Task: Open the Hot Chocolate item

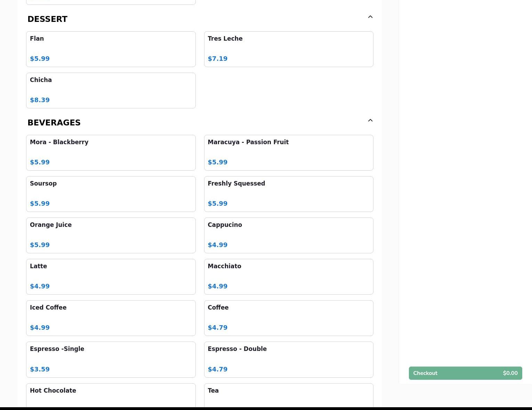Action: click(x=111, y=395)
